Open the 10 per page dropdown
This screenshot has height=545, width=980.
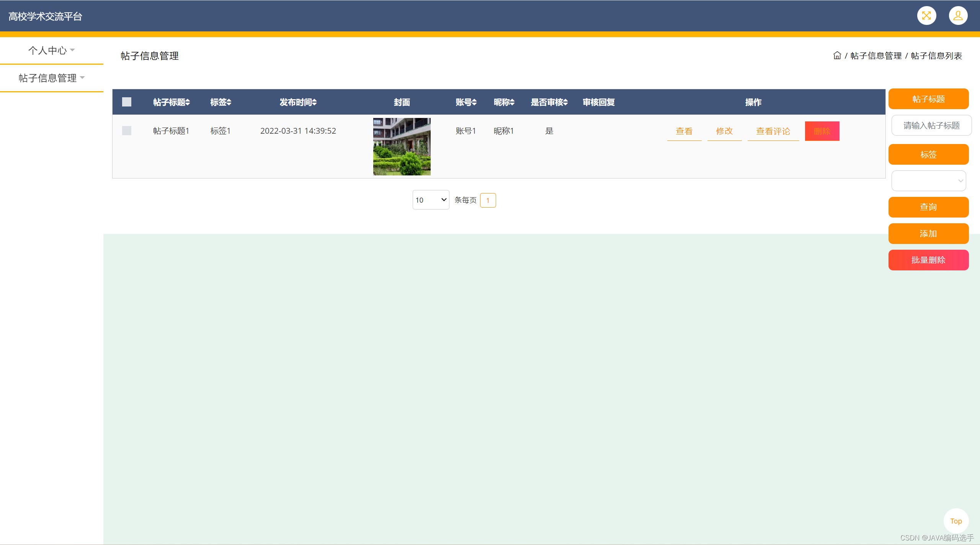(431, 200)
